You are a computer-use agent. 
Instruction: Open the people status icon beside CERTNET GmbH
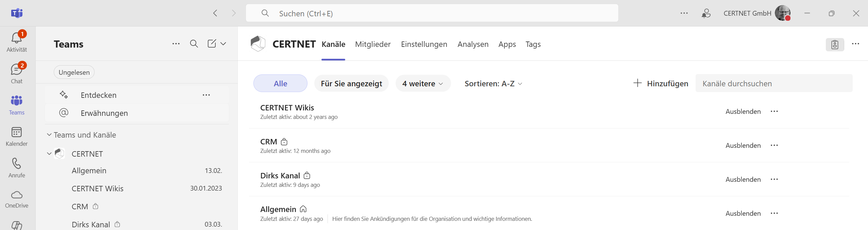[x=706, y=13]
